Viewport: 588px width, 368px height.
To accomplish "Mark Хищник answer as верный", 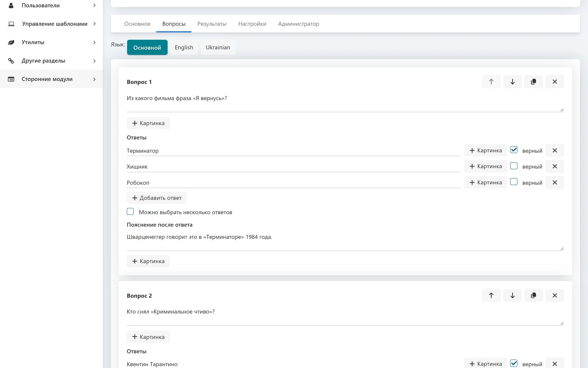I will coord(514,166).
